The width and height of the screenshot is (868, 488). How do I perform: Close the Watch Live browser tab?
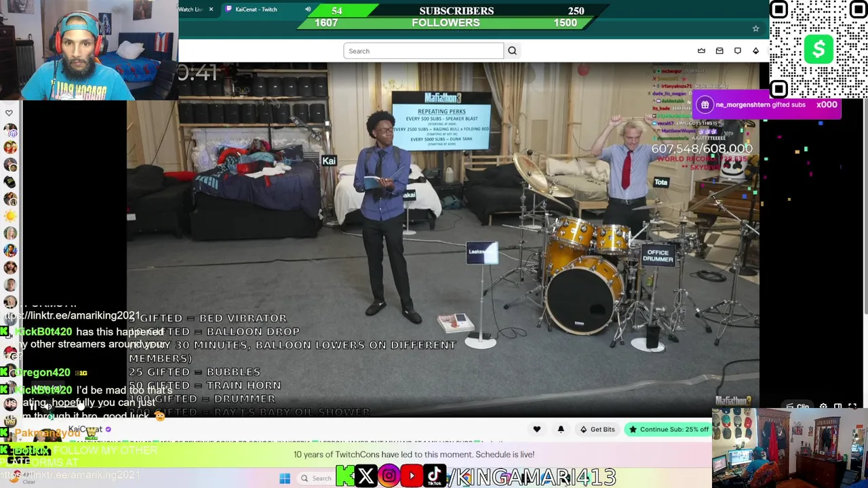(211, 9)
